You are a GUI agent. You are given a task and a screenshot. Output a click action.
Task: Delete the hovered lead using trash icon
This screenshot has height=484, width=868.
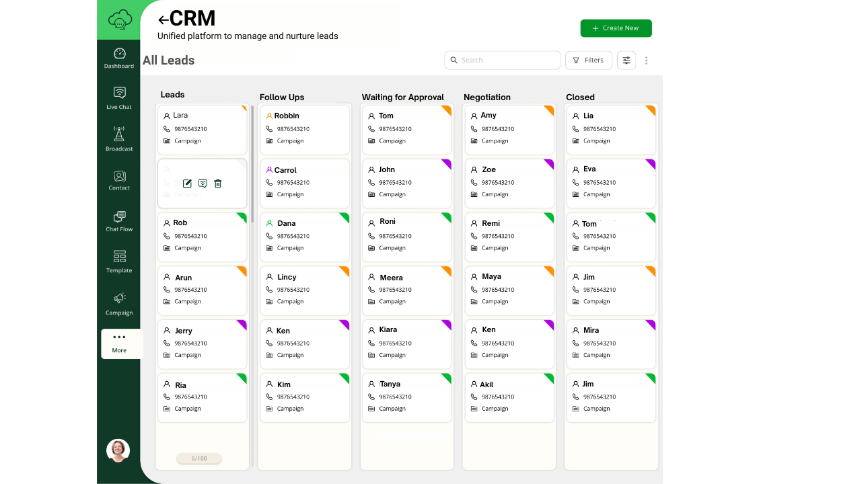pyautogui.click(x=218, y=184)
